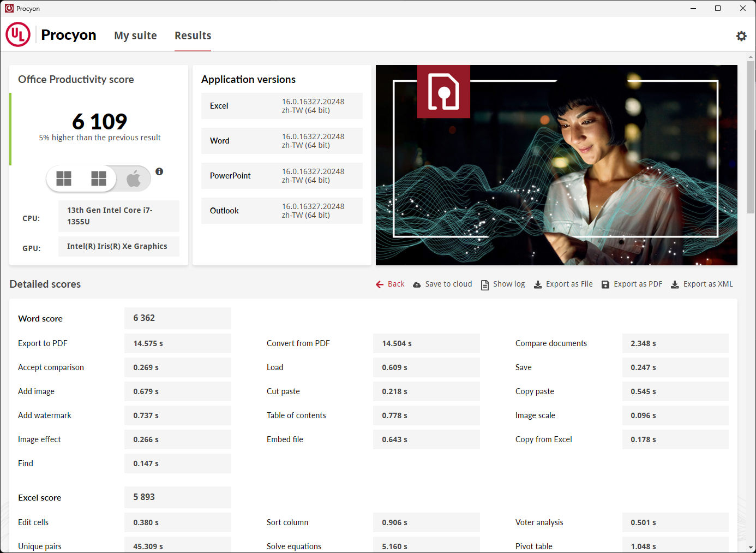Click the Accept comparison value 0.269 s
The height and width of the screenshot is (553, 756).
point(178,367)
